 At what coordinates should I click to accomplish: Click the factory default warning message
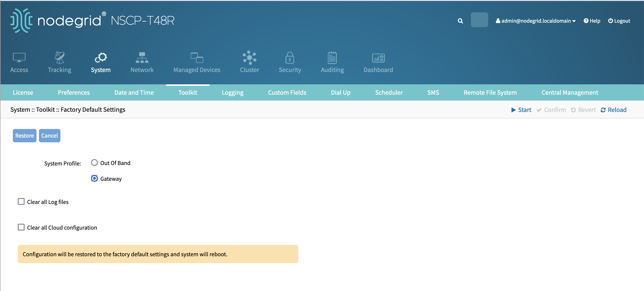[x=158, y=254]
